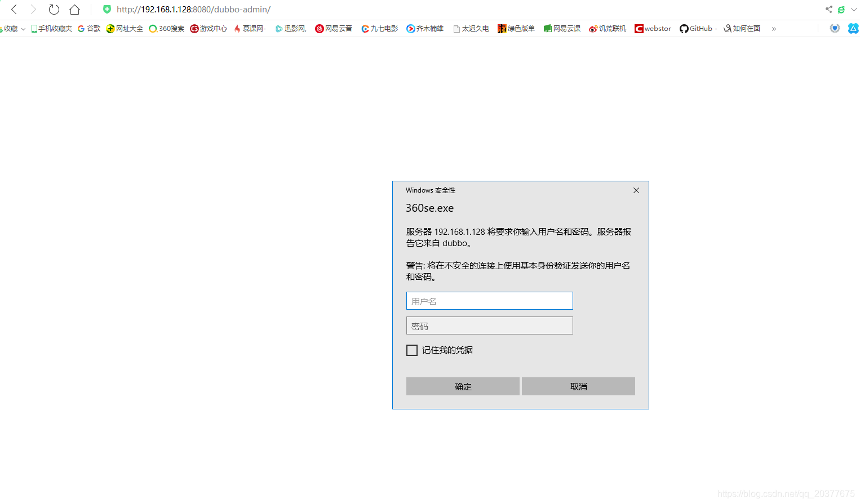The width and height of the screenshot is (860, 504).
Task: Open the 慕课网 bookmark
Action: click(x=250, y=29)
